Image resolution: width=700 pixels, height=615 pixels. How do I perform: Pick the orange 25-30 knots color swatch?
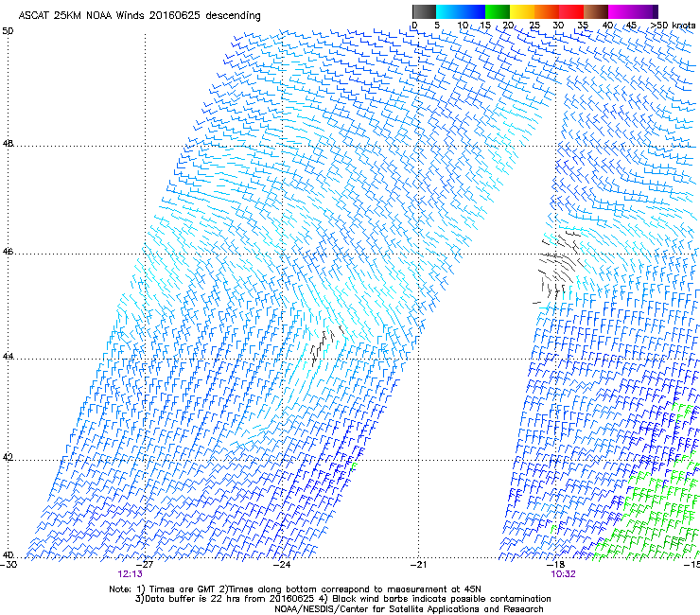tap(547, 11)
